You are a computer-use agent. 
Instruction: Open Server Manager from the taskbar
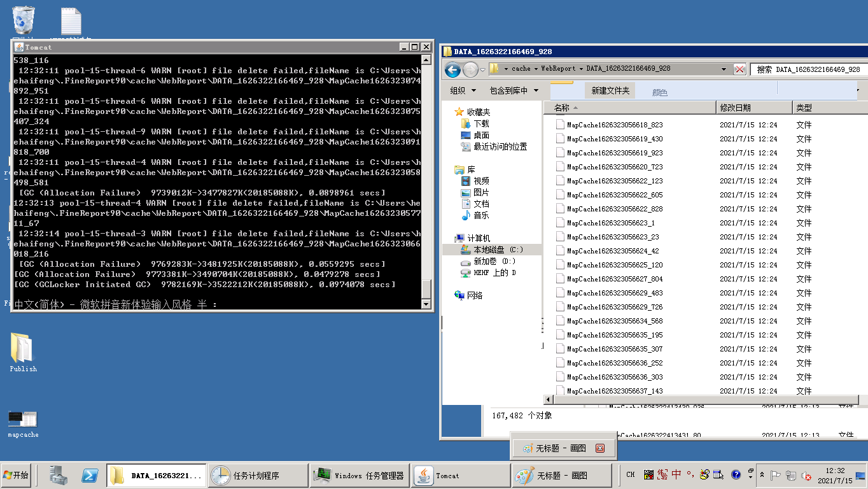[x=59, y=476]
